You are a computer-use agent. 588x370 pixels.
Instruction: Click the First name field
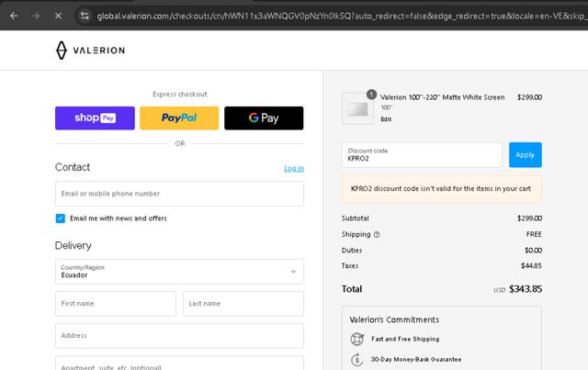116,304
